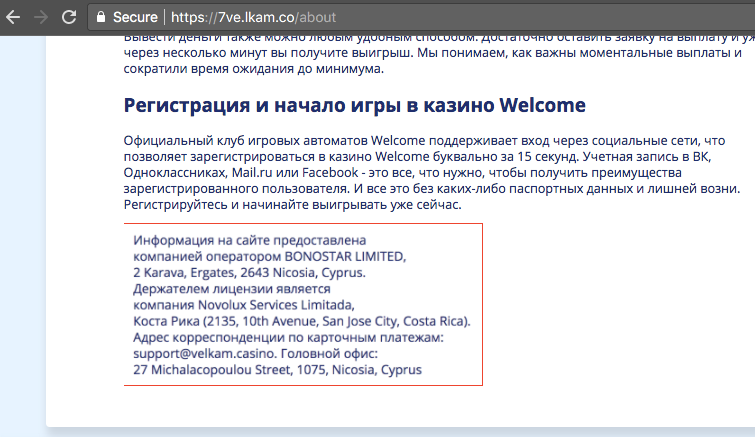
Task: Click the word Facebook in the paragraph
Action: point(330,172)
